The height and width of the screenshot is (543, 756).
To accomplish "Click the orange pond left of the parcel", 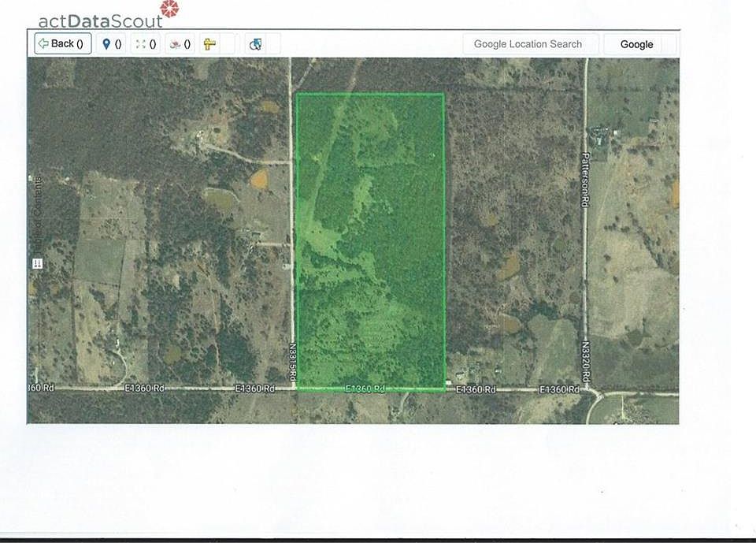I will coord(259,180).
